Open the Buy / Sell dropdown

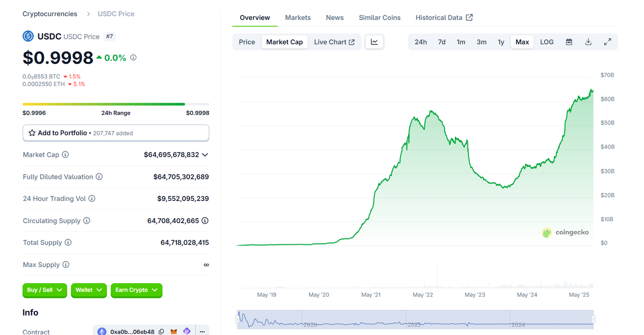point(45,290)
